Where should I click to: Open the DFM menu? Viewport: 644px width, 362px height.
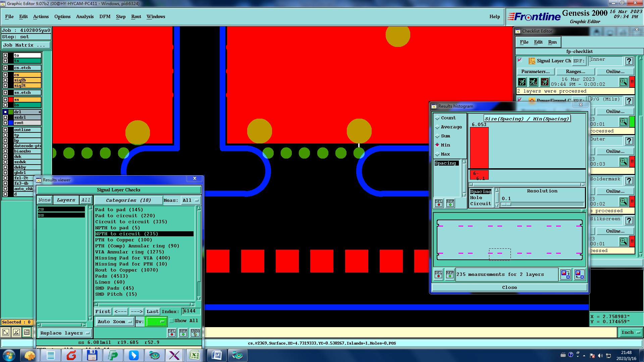point(105,16)
